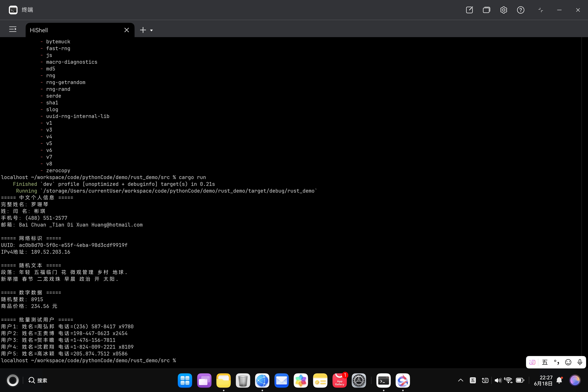This screenshot has height=392, width=588.
Task: Open the new-note edit icon in title bar
Action: (x=469, y=10)
